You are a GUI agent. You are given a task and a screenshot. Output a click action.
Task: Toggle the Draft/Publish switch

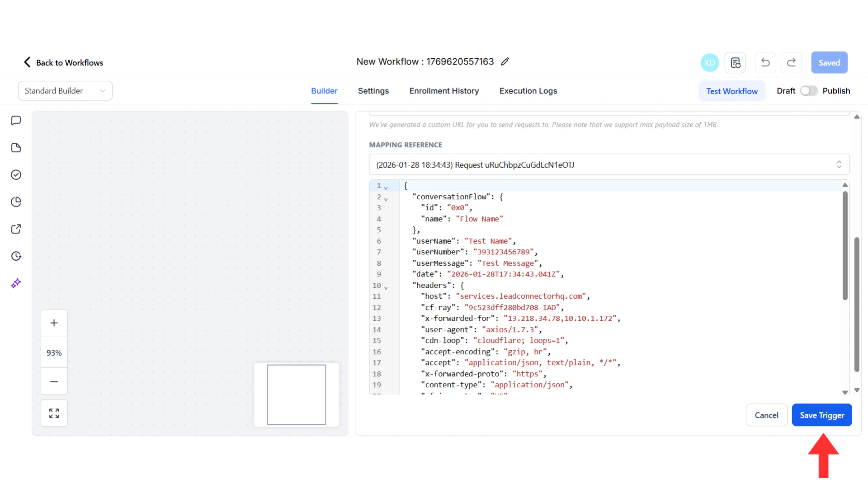(x=808, y=91)
